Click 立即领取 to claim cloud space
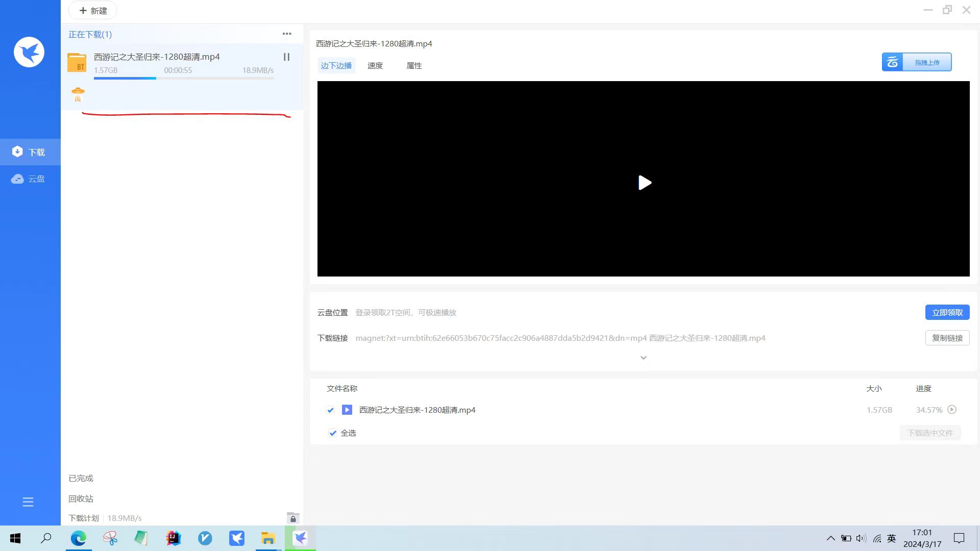This screenshot has height=551, width=980. click(x=947, y=312)
